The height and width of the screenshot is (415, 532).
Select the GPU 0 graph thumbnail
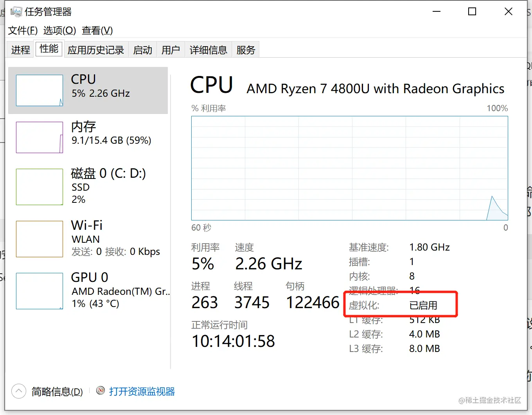pyautogui.click(x=40, y=291)
